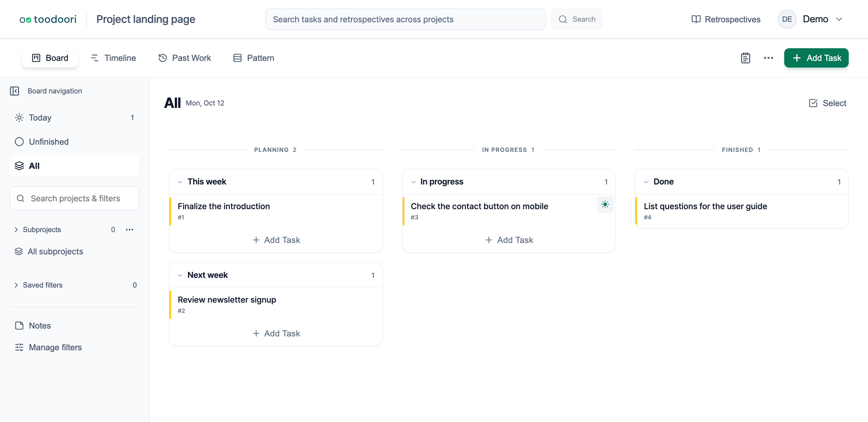The width and height of the screenshot is (868, 422).
Task: Show Unfinished tasks in sidebar
Action: [74, 142]
